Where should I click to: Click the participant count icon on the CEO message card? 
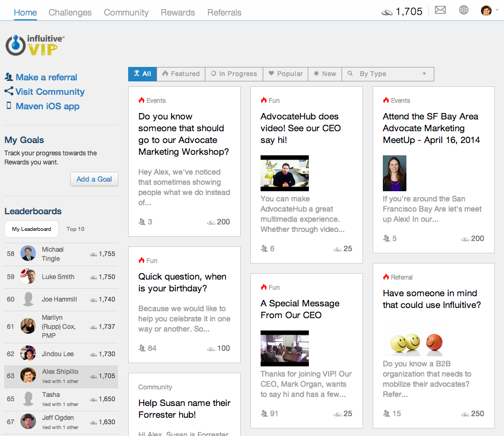[264, 413]
